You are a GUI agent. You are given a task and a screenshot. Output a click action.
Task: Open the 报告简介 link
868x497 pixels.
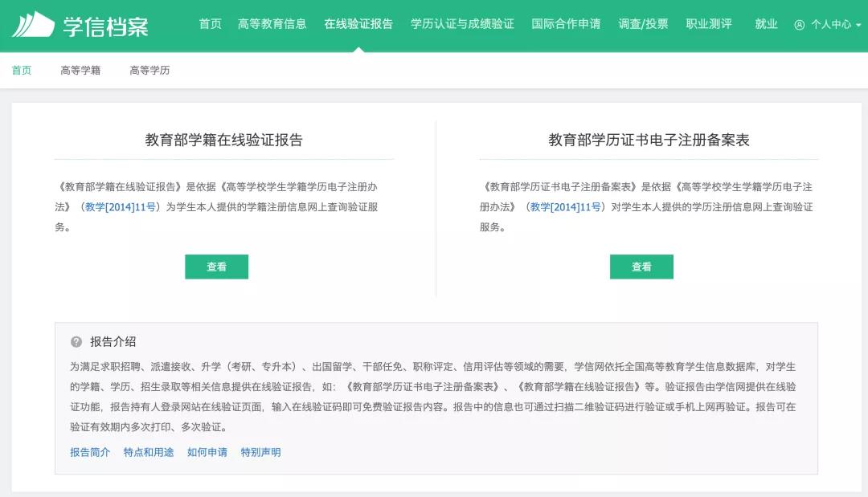tap(90, 452)
